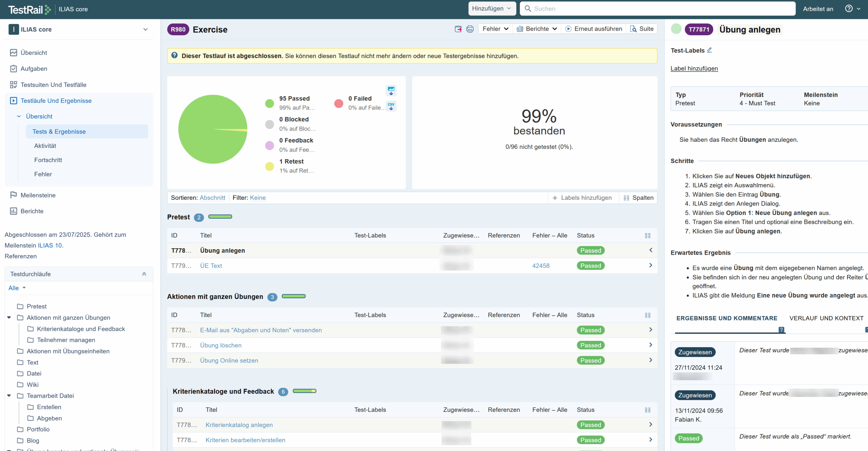
Task: Collapse the Teamarbeit Datei folder tree
Action: click(9, 396)
